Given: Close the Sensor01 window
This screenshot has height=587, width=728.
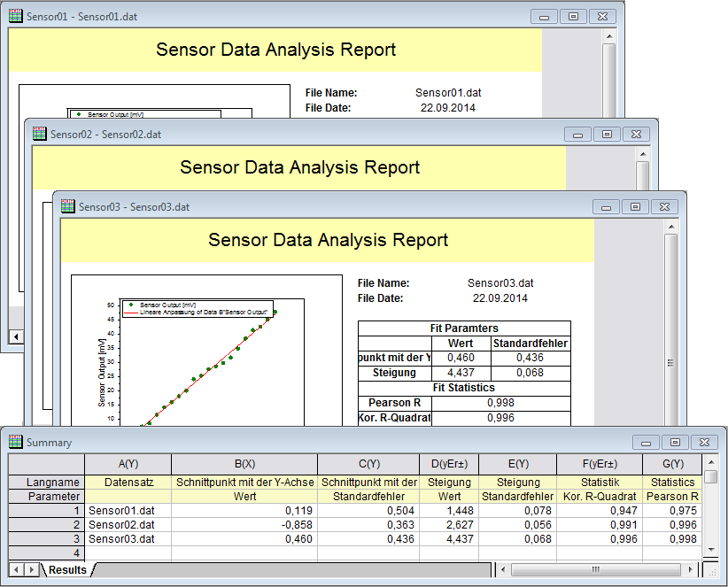Looking at the screenshot, I should click(x=602, y=17).
